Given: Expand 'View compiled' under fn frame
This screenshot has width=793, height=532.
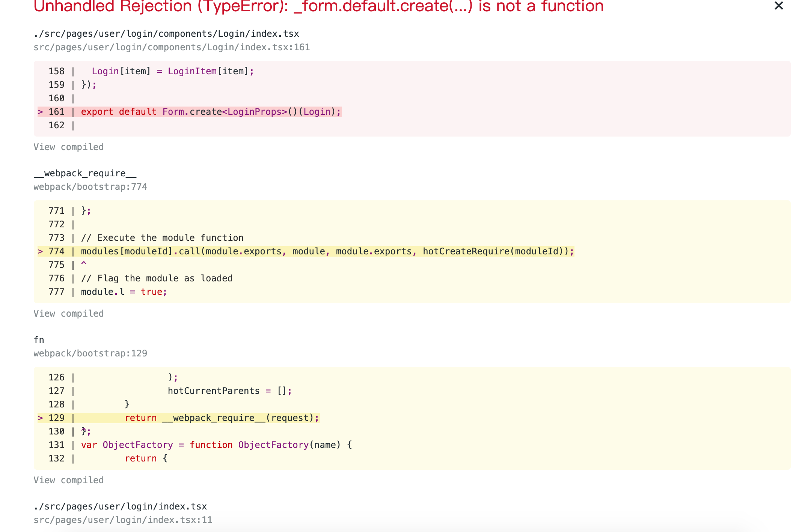Looking at the screenshot, I should click(68, 480).
